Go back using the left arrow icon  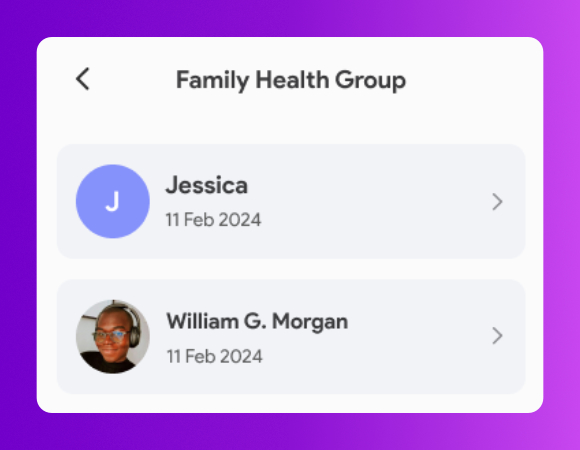pos(83,79)
